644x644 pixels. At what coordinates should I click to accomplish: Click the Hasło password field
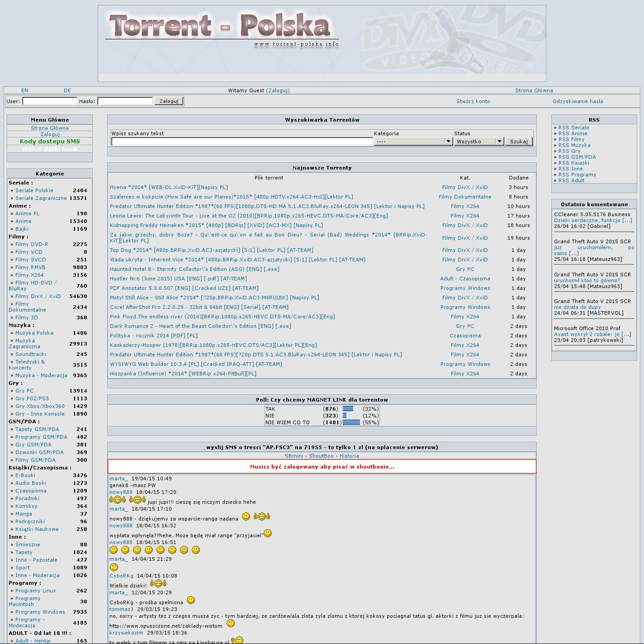pyautogui.click(x=125, y=101)
